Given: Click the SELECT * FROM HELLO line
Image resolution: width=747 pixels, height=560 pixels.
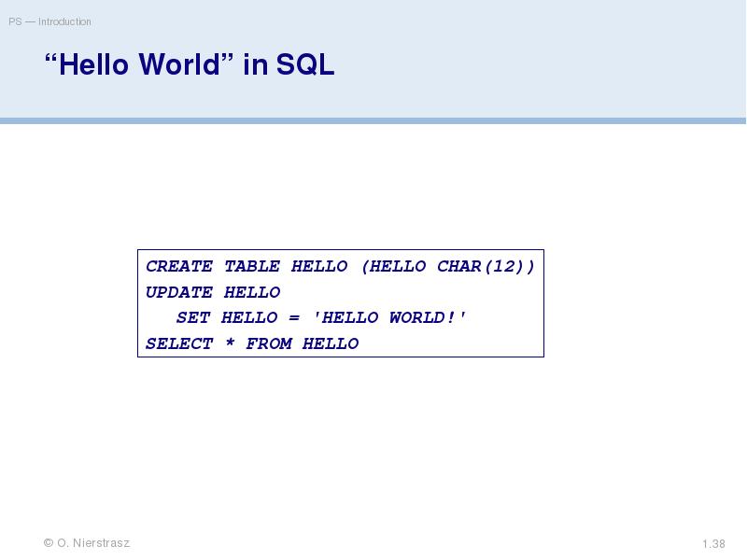Looking at the screenshot, I should tap(252, 343).
